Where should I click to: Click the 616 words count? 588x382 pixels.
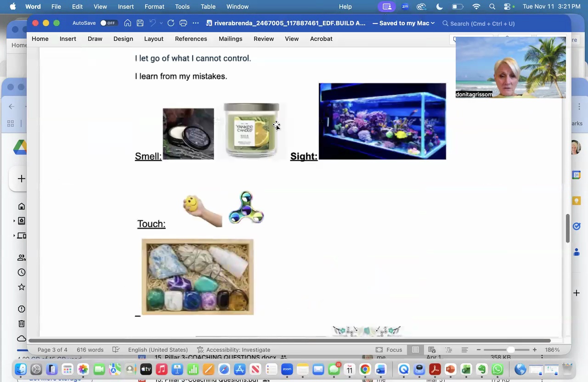90,349
